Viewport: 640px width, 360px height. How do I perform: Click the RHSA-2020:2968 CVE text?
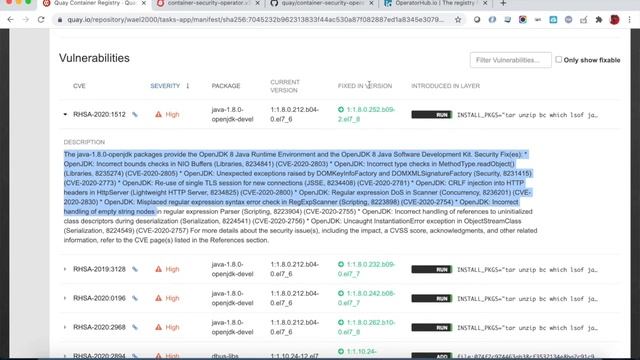pos(99,327)
